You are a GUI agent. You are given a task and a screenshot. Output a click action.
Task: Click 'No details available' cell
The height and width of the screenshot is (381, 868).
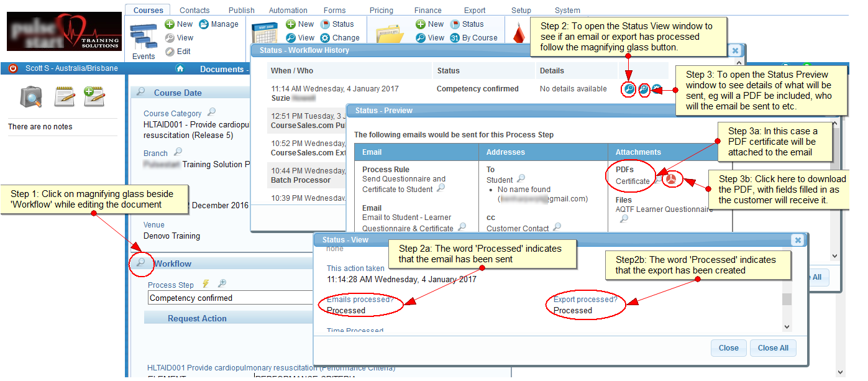[573, 89]
